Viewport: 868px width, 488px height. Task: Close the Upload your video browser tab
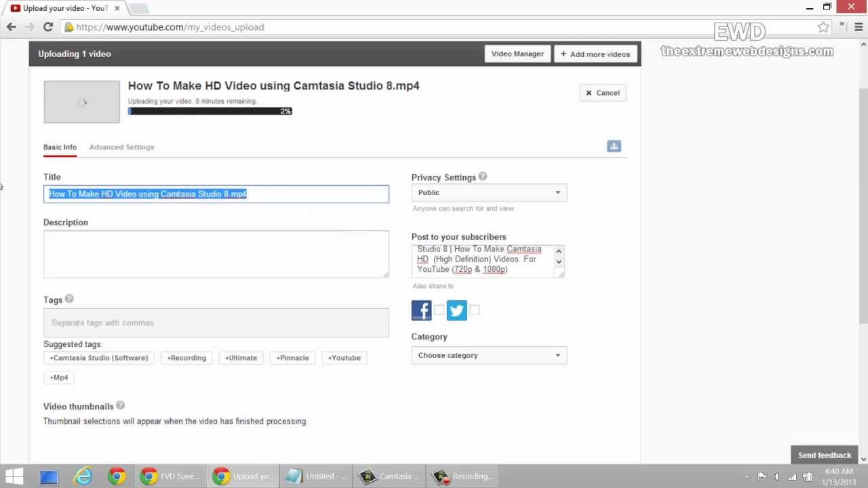tap(117, 8)
